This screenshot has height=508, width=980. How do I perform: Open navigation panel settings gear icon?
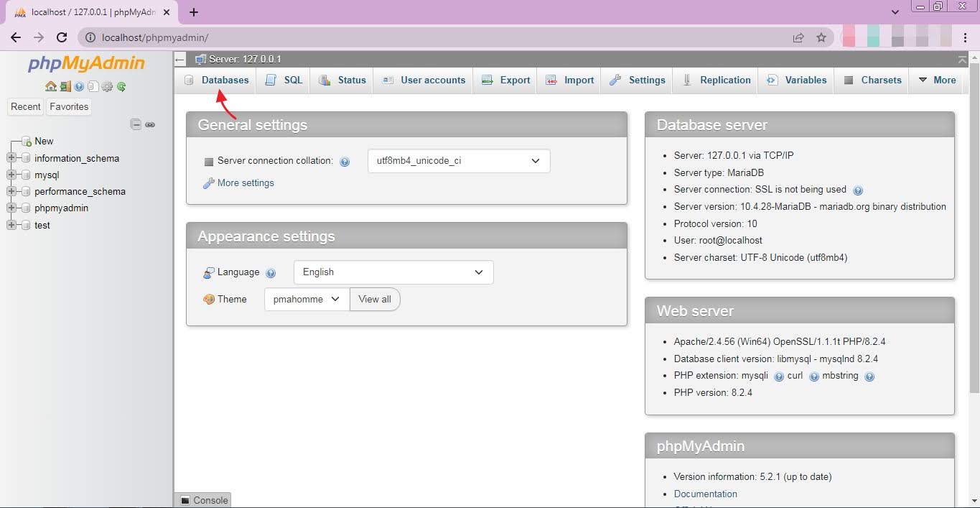tap(107, 86)
